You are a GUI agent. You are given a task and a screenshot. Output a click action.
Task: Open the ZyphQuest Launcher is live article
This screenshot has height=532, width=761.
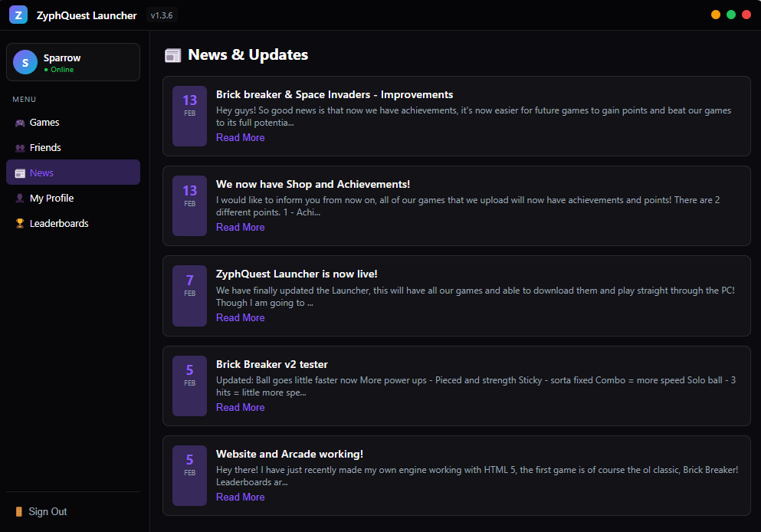point(240,317)
